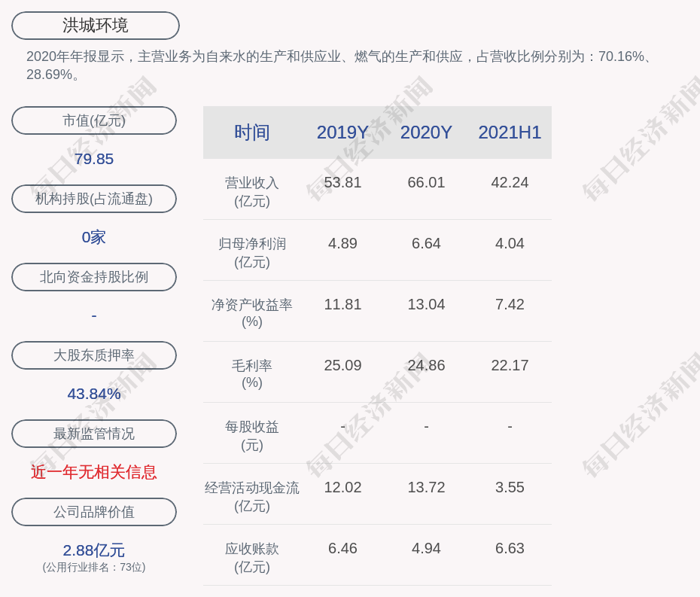The height and width of the screenshot is (597, 700).
Task: Select the 北向资金持股比例 label pill
Action: (x=94, y=277)
